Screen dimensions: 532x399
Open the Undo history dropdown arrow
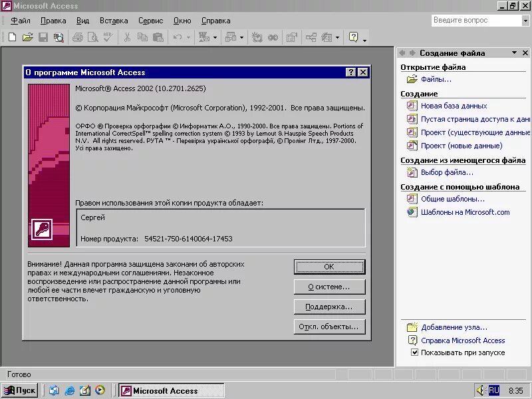pyautogui.click(x=188, y=37)
